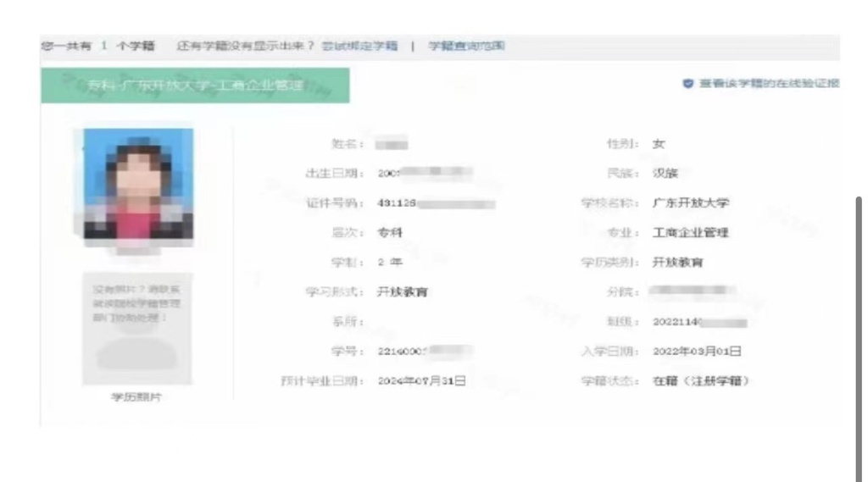868x482 pixels.
Task: Click the 学历照片 caption text
Action: pyautogui.click(x=136, y=397)
